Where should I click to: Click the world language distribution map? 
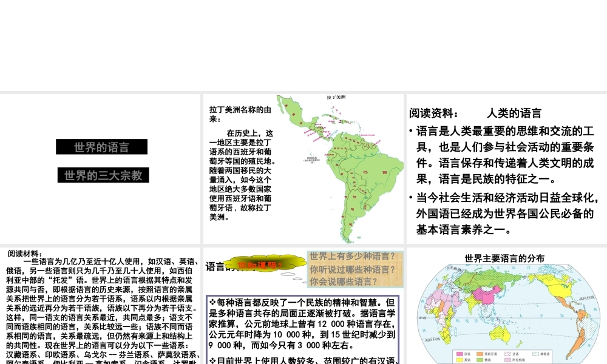(508, 314)
